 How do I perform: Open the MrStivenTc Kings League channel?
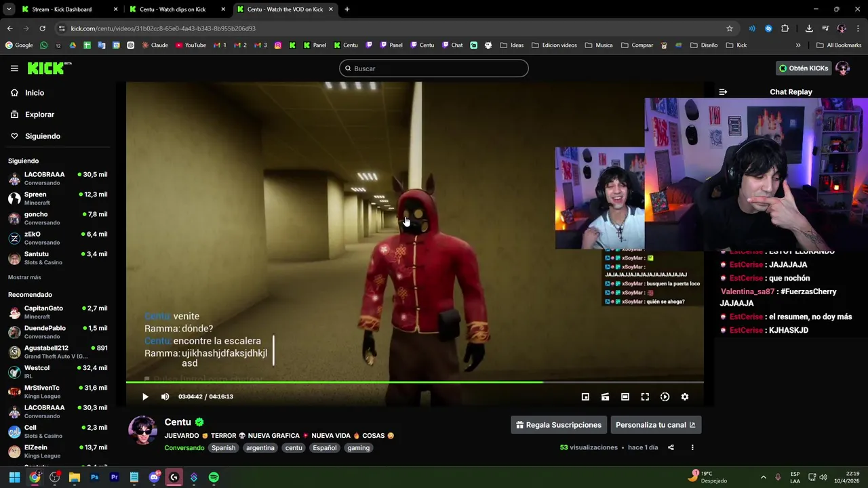(58, 392)
